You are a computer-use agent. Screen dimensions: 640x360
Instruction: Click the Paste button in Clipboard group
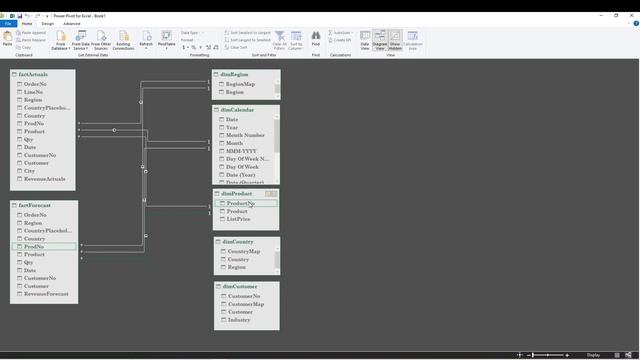coord(7,39)
